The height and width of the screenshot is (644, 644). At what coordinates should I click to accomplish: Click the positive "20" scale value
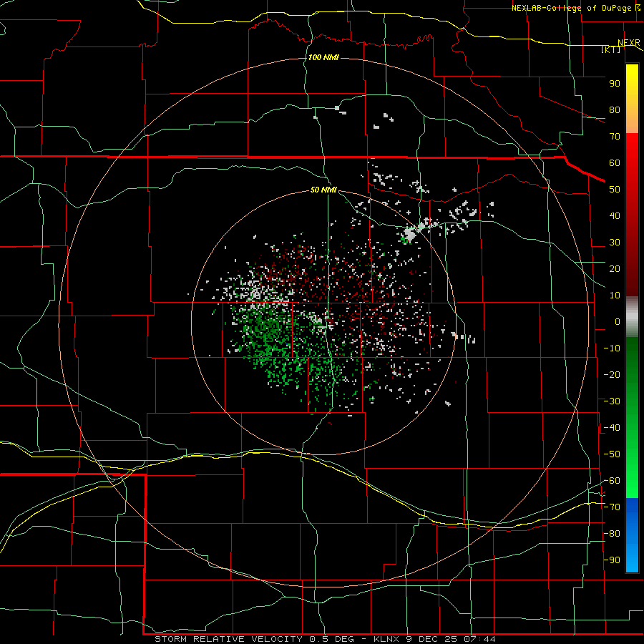click(x=615, y=269)
